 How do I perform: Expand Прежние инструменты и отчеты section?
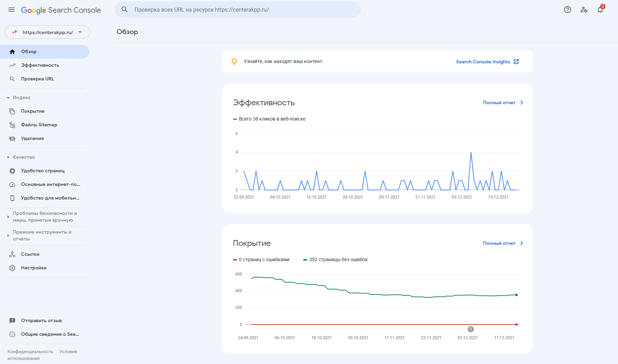pos(8,236)
